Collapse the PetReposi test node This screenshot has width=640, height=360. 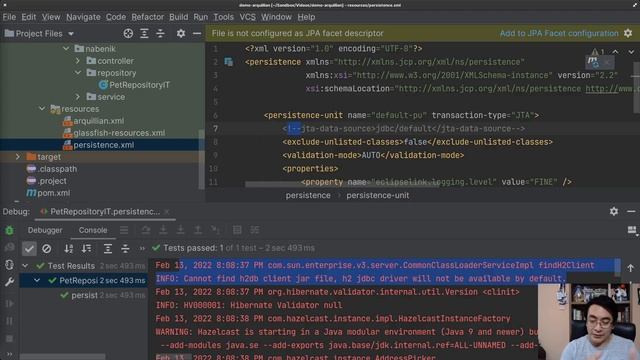pyautogui.click(x=37, y=280)
